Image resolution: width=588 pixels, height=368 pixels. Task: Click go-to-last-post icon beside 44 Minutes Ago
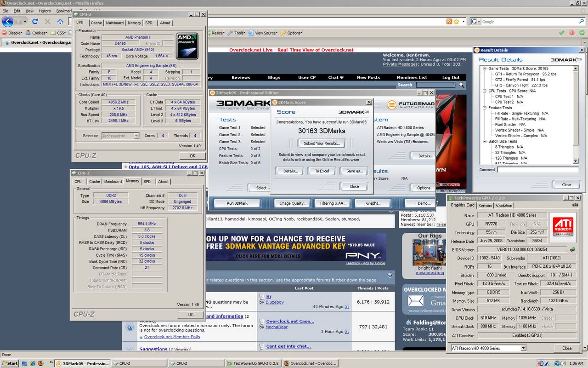[x=347, y=307]
